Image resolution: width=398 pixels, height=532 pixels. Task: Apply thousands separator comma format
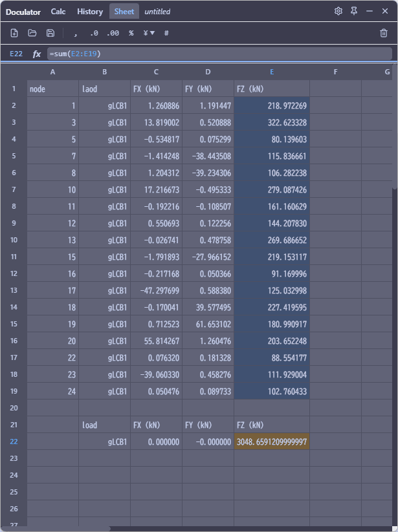[x=75, y=33]
